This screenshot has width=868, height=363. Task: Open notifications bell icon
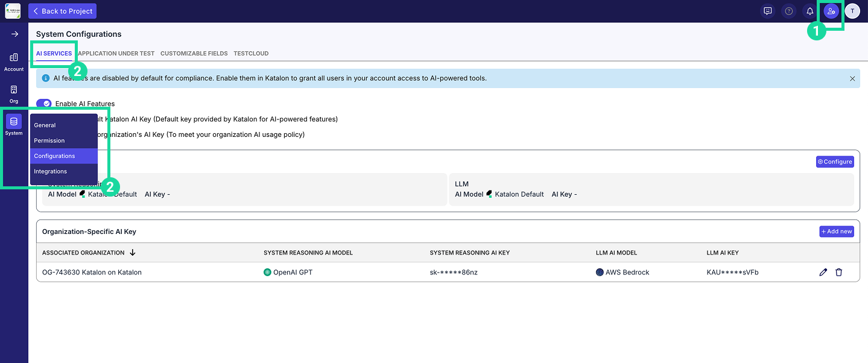(x=809, y=11)
